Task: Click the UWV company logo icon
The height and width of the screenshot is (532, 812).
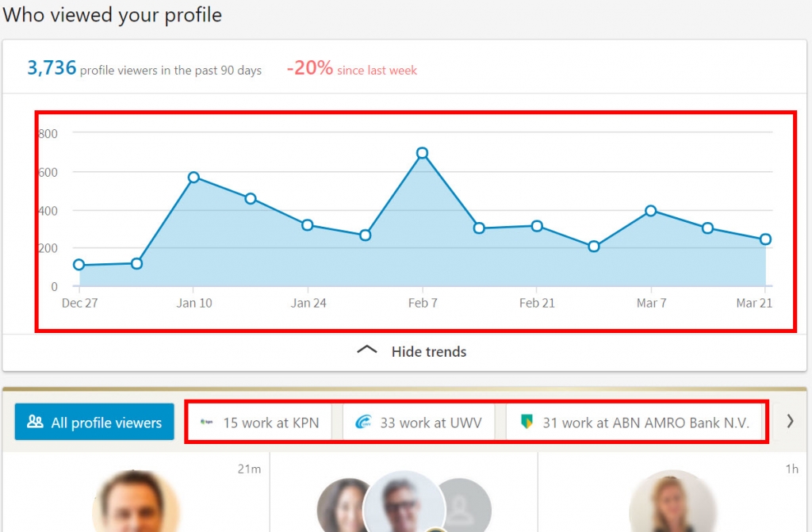Action: coord(363,423)
